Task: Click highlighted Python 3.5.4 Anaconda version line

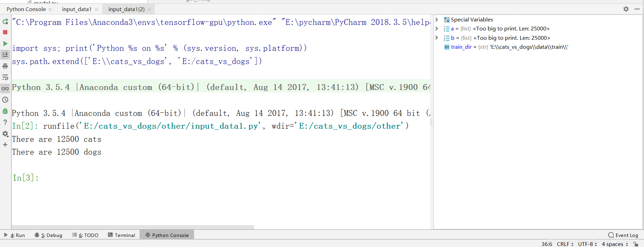Action: coord(221,87)
